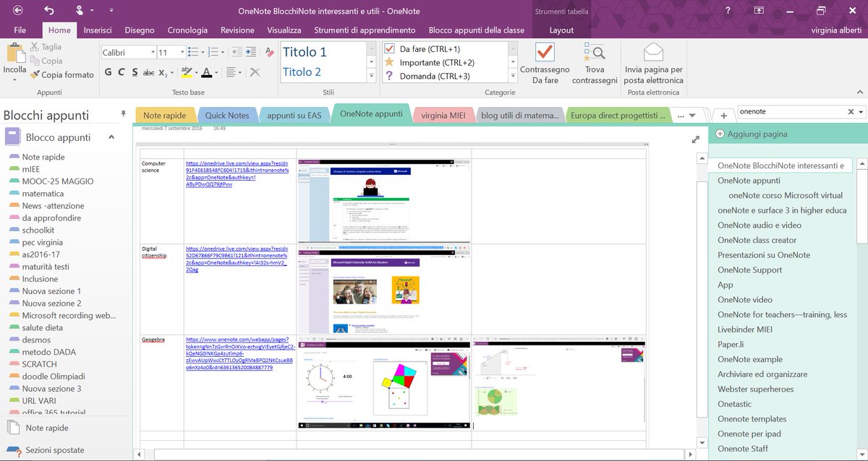
Task: Collapse the ribbon with the chevron
Action: (x=860, y=92)
